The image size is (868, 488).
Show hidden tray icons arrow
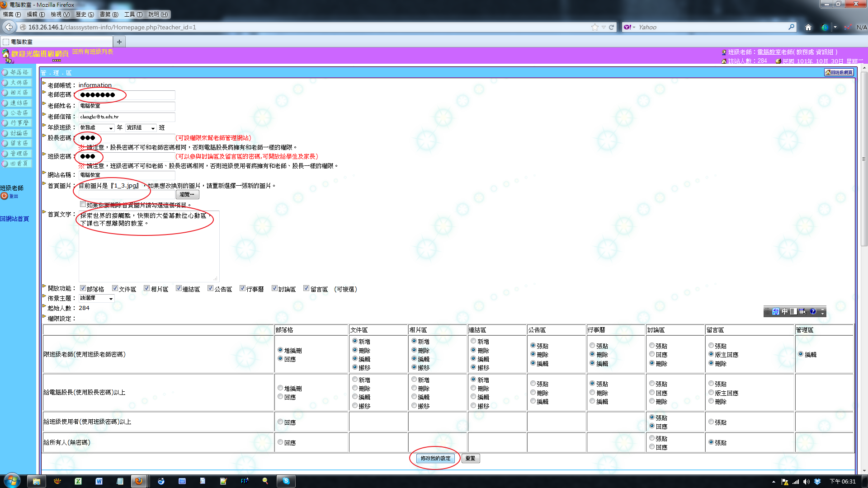(774, 482)
